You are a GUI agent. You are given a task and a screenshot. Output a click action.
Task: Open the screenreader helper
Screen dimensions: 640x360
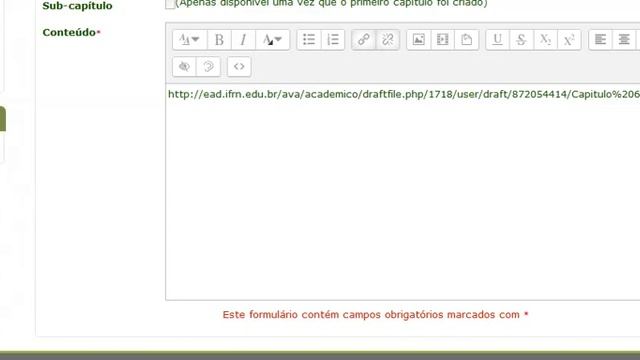pos(208,66)
